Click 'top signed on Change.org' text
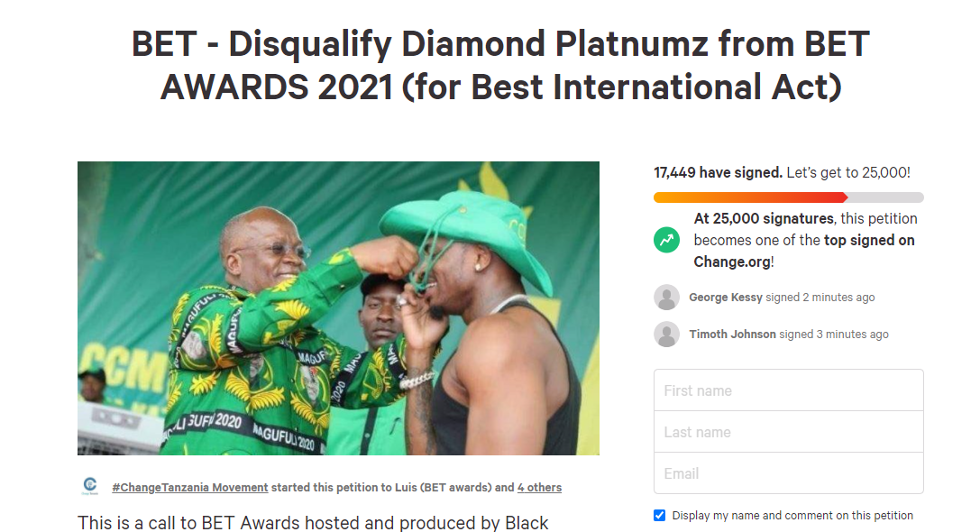 pyautogui.click(x=869, y=240)
